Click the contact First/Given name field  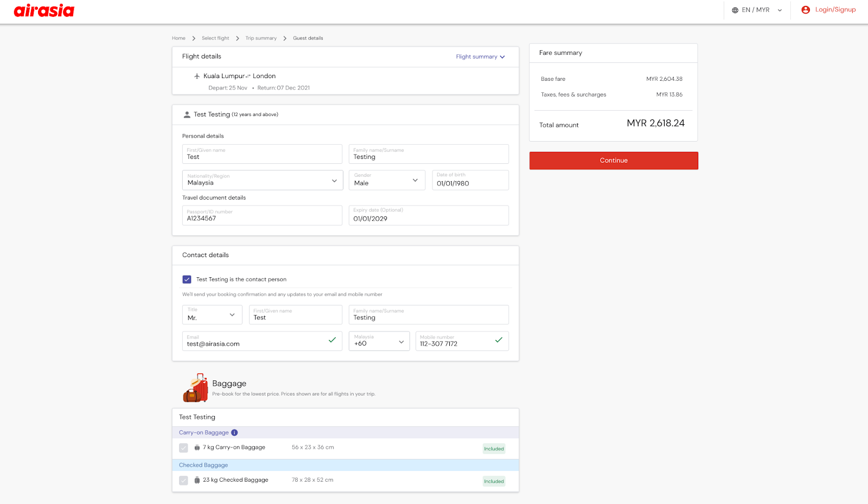pyautogui.click(x=296, y=315)
